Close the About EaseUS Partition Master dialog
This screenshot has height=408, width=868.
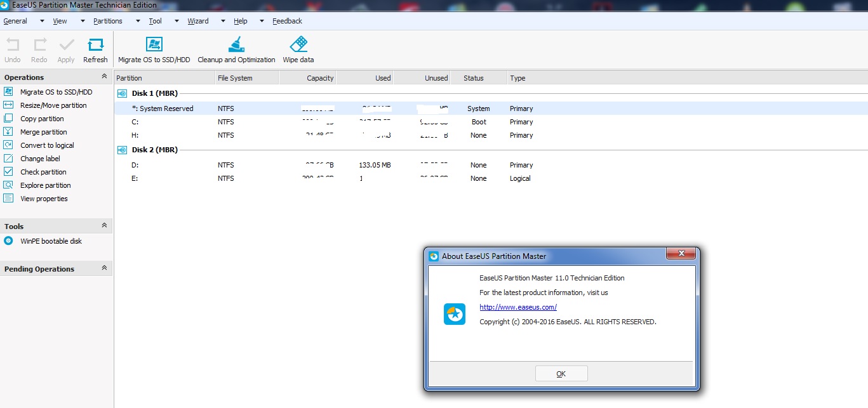pyautogui.click(x=681, y=254)
